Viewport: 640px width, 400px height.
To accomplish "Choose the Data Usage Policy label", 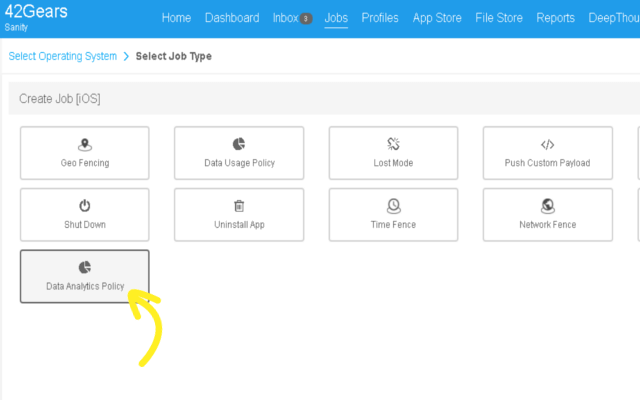I will 239,163.
